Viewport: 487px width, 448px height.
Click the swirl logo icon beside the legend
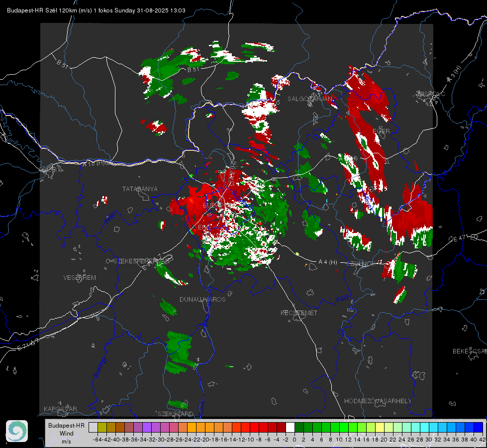tap(17, 431)
